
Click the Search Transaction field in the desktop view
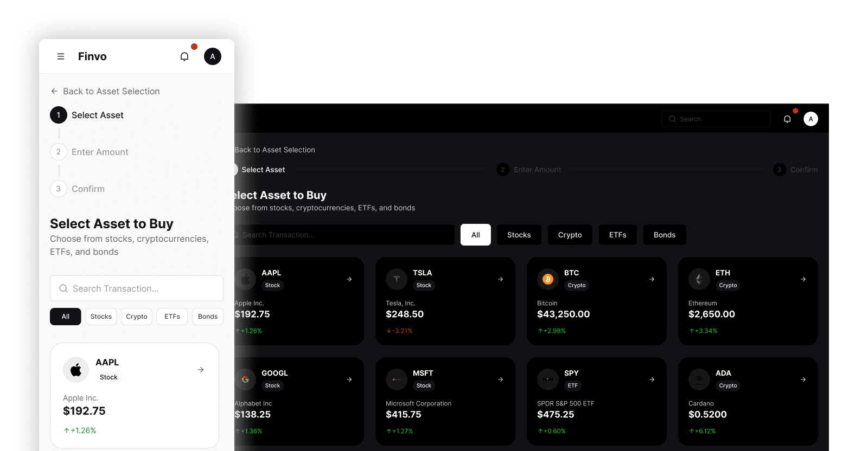coord(344,235)
